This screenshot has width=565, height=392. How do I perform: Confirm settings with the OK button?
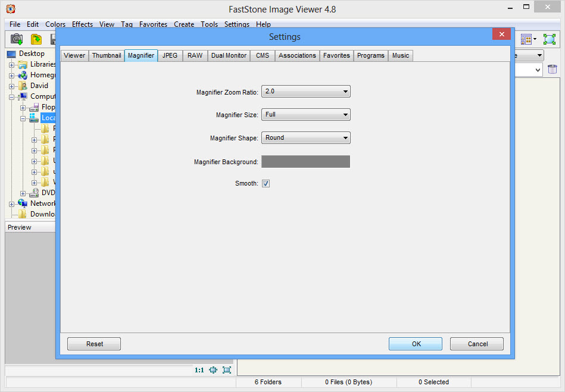416,344
